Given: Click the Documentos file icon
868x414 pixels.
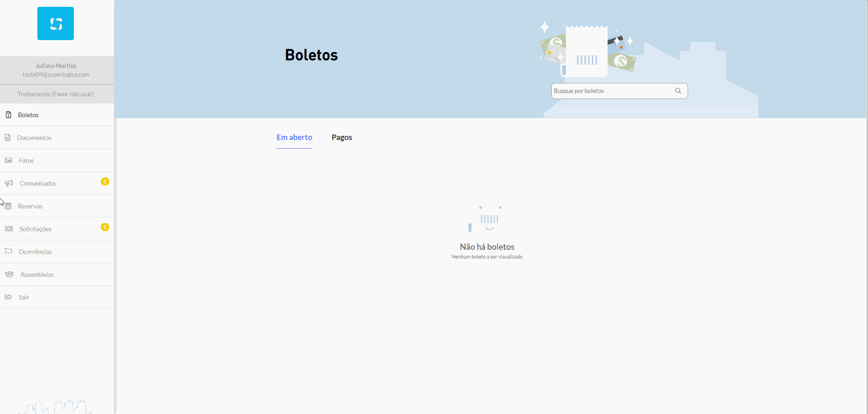Looking at the screenshot, I should [x=8, y=137].
